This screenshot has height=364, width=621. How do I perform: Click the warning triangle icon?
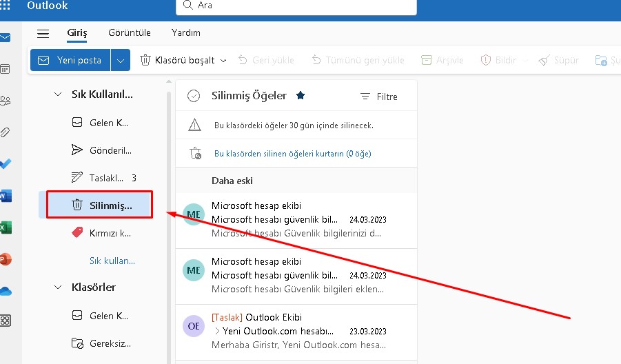pyautogui.click(x=194, y=125)
